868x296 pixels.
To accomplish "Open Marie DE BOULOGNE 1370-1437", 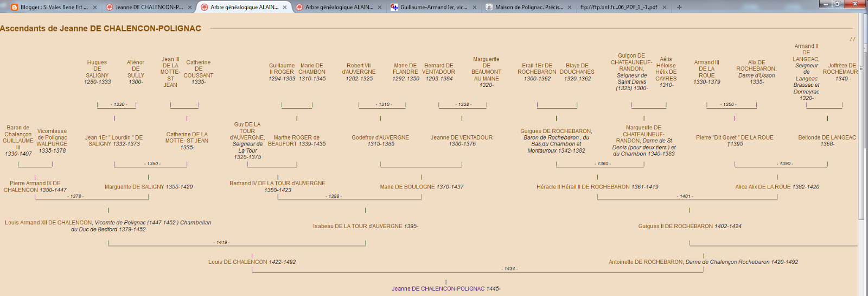I will click(422, 187).
